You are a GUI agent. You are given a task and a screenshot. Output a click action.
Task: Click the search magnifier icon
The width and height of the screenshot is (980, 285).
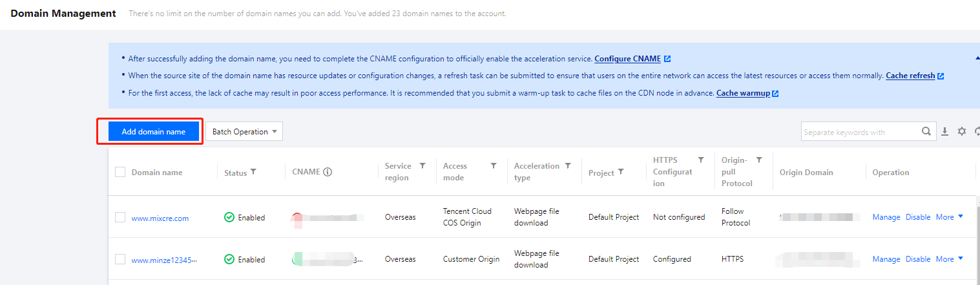[x=926, y=131]
